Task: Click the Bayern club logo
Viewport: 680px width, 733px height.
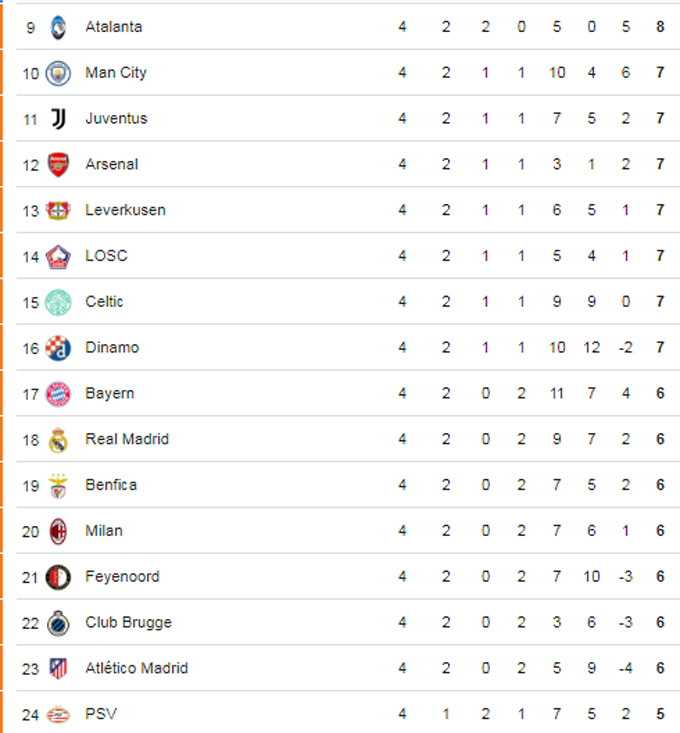Action: tap(58, 394)
